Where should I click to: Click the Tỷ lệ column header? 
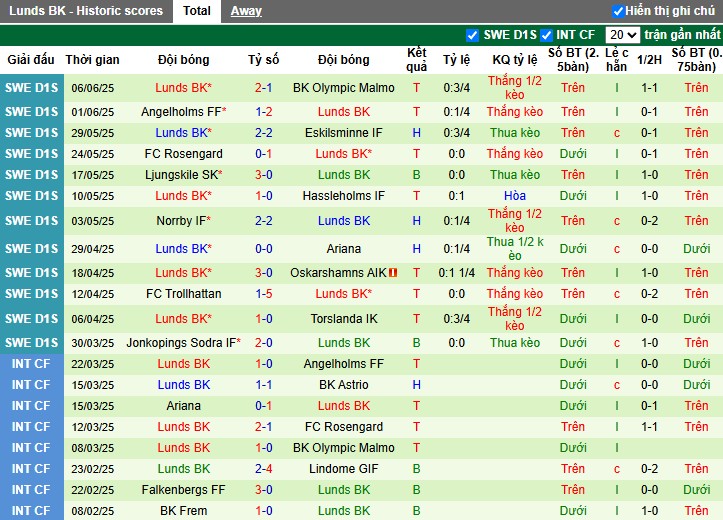(456, 59)
